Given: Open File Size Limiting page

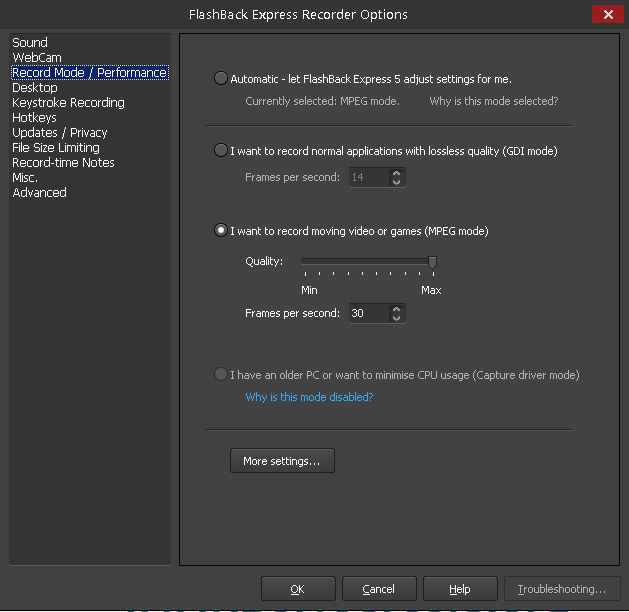Looking at the screenshot, I should click(56, 148).
